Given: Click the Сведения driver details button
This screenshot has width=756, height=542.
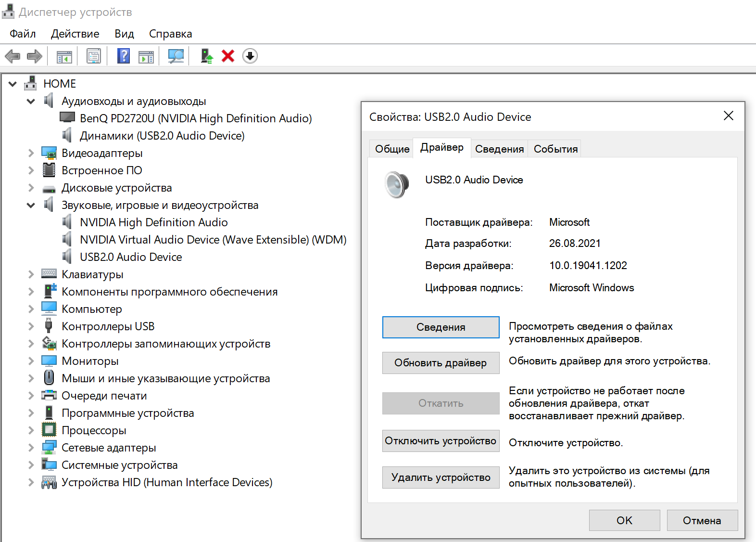Looking at the screenshot, I should (x=441, y=327).
